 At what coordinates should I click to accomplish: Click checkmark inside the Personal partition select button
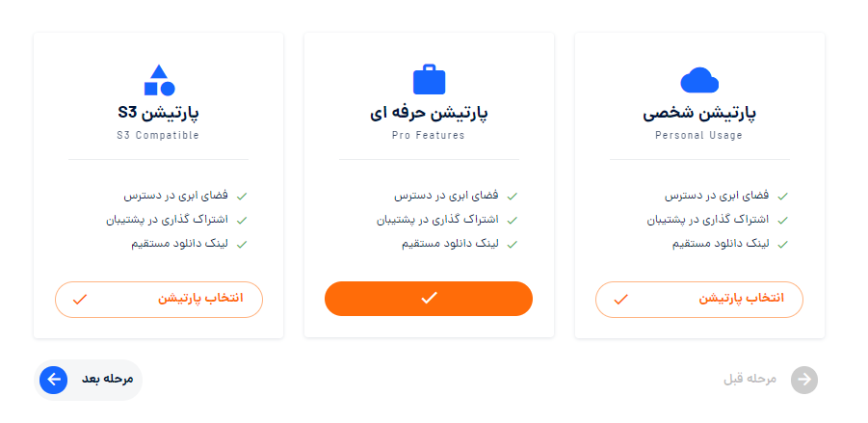(x=621, y=300)
